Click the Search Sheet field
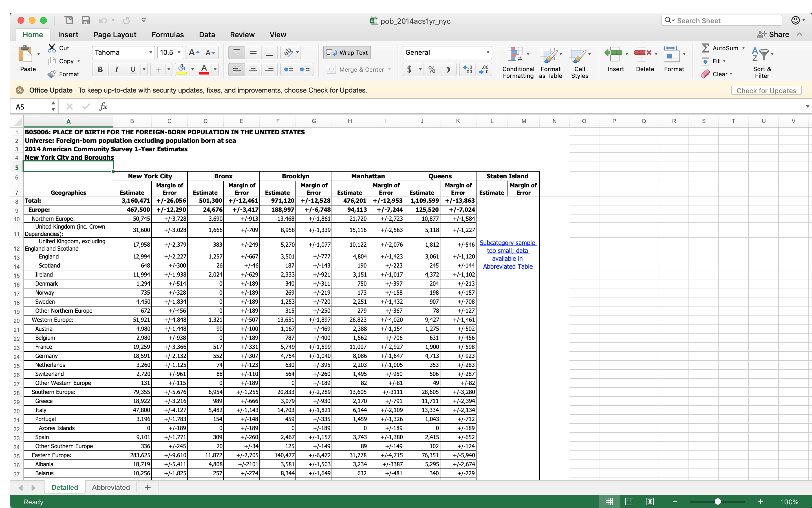This screenshot has width=812, height=508. [722, 21]
